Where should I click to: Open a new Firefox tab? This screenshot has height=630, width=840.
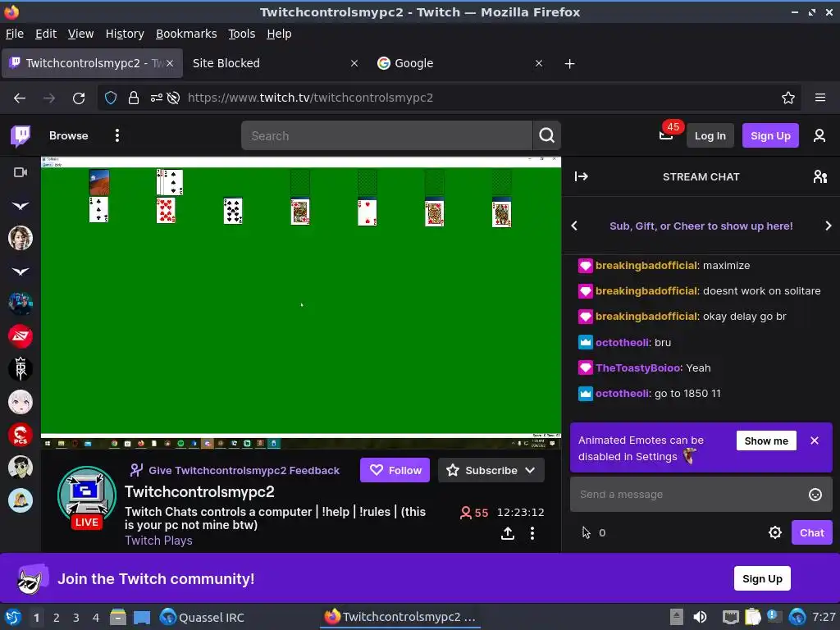coord(569,64)
